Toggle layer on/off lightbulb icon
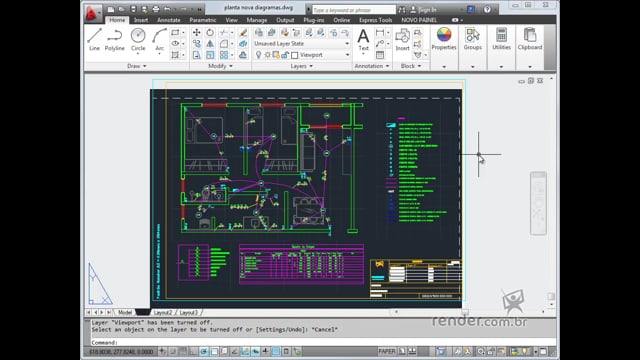640x360 pixels. [x=258, y=55]
